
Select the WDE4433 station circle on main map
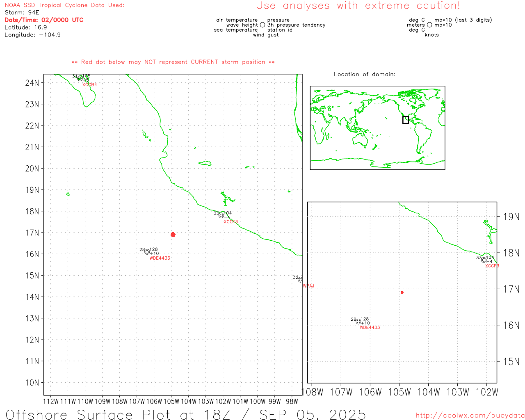pyautogui.click(x=147, y=252)
